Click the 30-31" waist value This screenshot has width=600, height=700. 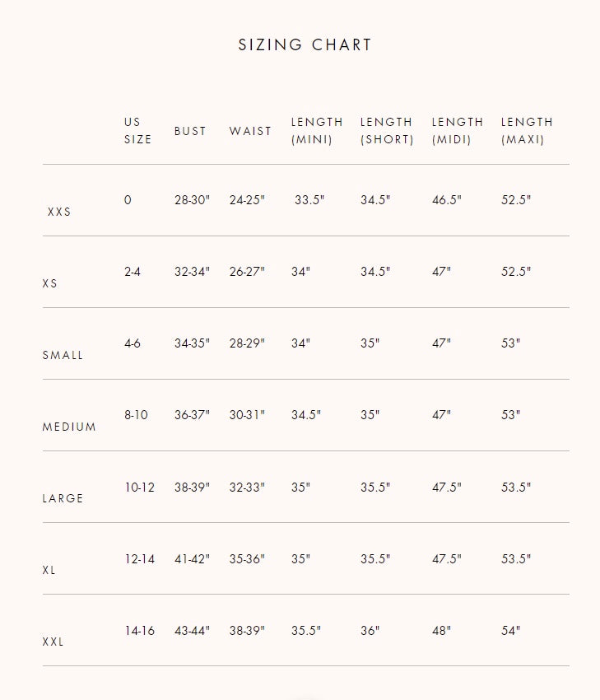point(247,415)
